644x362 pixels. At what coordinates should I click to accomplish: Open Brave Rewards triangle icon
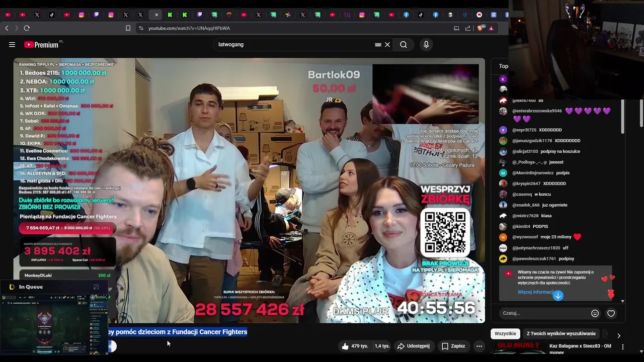491,28
